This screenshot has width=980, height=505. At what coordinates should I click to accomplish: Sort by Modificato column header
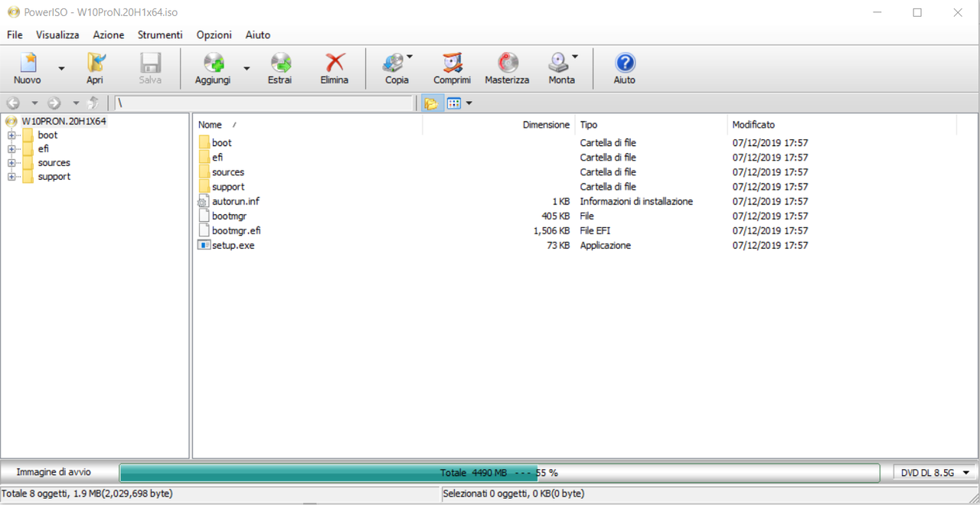841,125
